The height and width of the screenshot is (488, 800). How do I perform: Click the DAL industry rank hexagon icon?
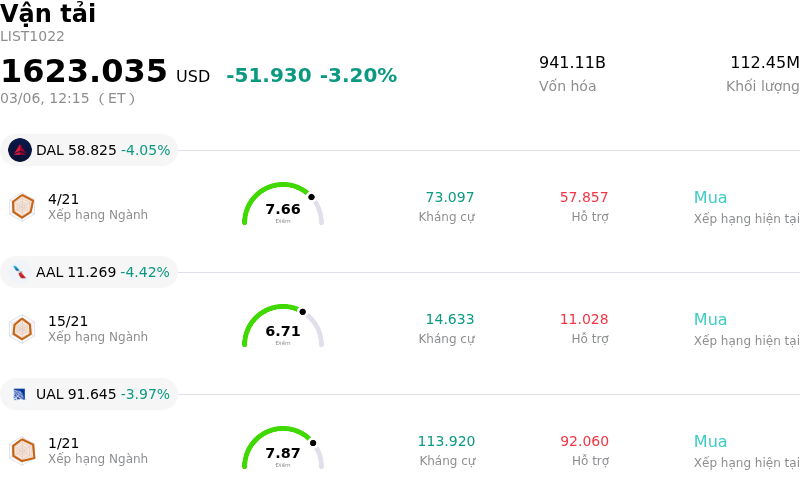(22, 206)
